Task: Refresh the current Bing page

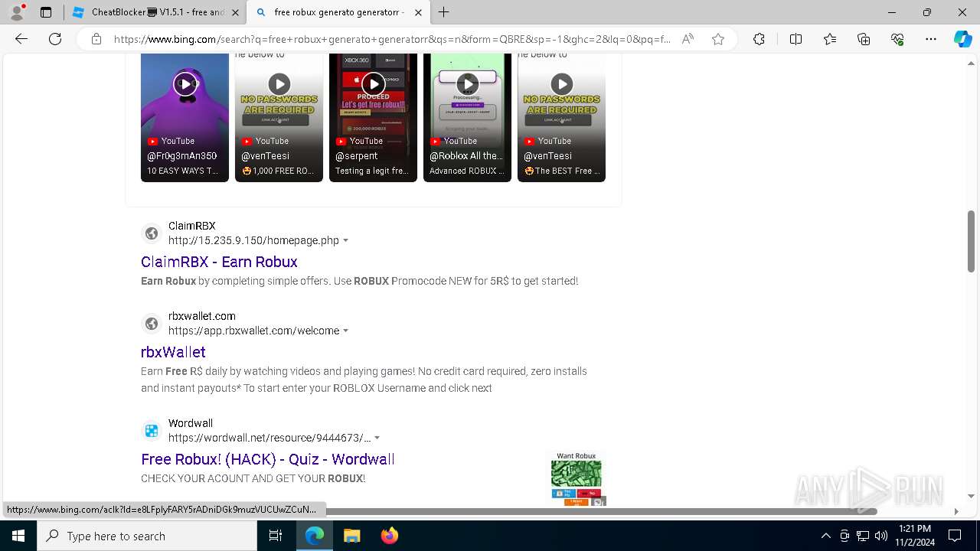Action: tap(55, 39)
